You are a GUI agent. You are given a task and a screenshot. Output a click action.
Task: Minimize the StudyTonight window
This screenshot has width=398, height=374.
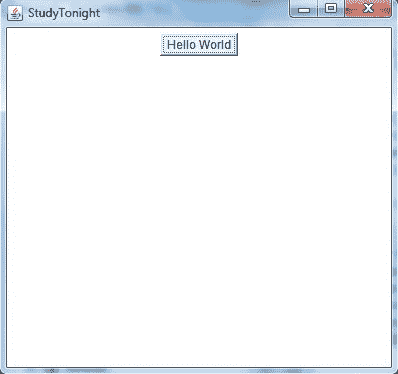click(304, 9)
